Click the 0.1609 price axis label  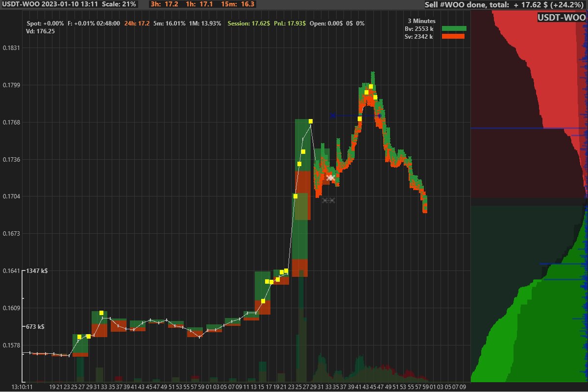pyautogui.click(x=11, y=308)
